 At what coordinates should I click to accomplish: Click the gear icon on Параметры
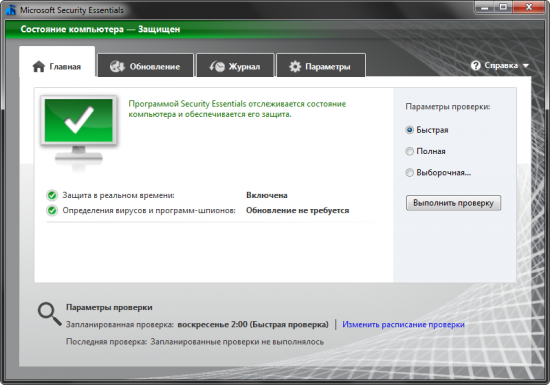(x=295, y=66)
